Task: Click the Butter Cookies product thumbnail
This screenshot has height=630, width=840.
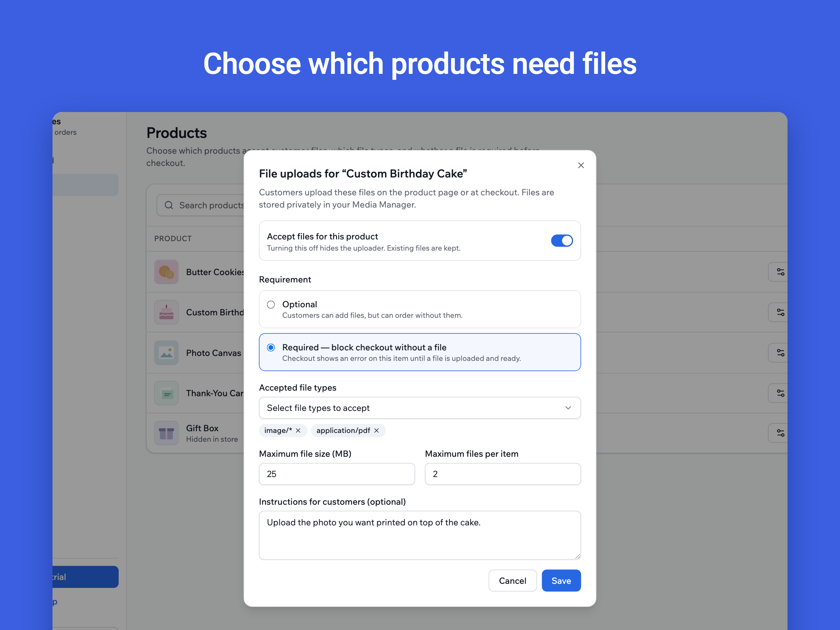Action: pos(166,272)
